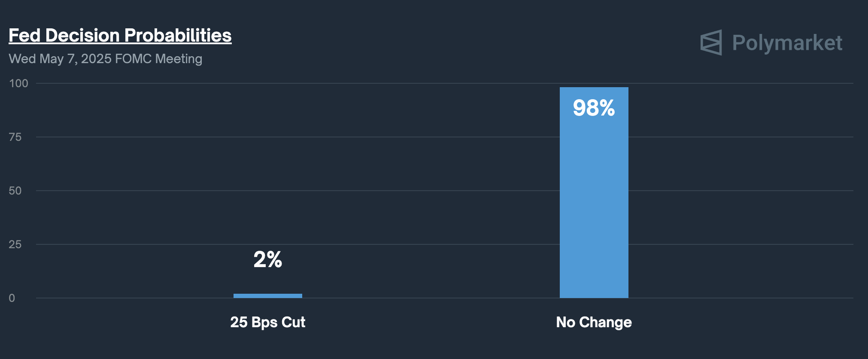The image size is (868, 359).
Task: Click the Polymarket logo icon
Action: click(711, 43)
